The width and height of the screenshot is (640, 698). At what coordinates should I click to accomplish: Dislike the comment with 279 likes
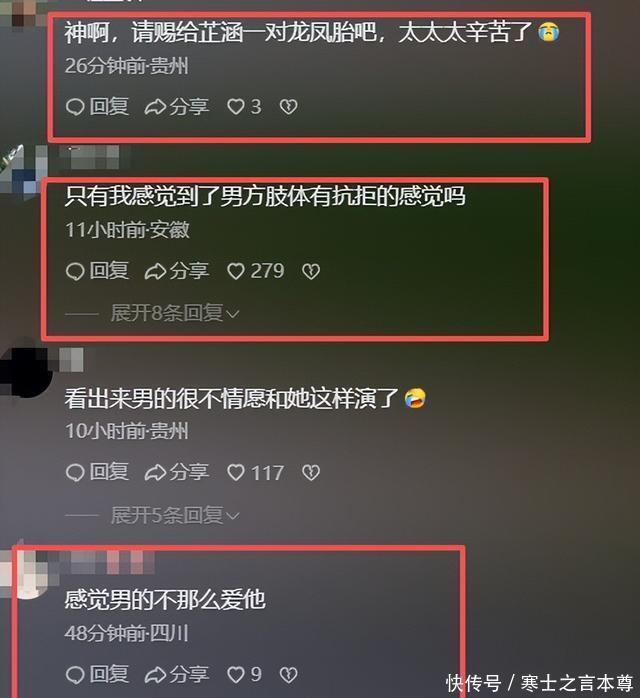pyautogui.click(x=311, y=271)
